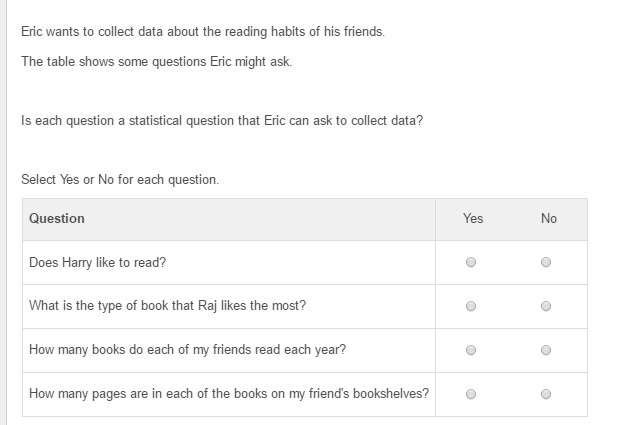Click the 'Question' column header
Screen dimensions: 632x425
57,219
